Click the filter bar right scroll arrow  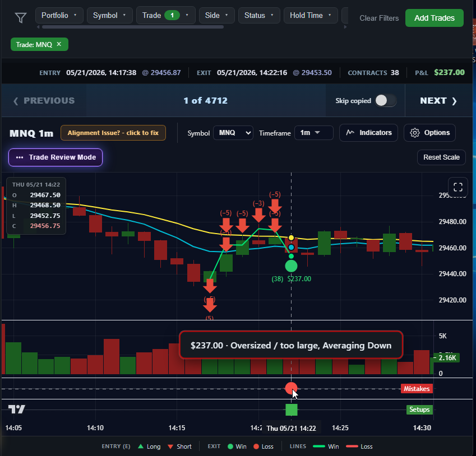(x=345, y=27)
